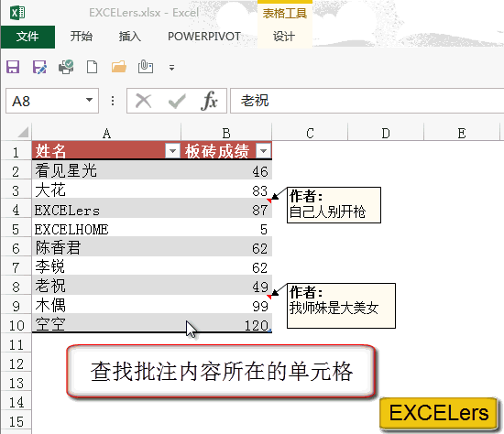Click the open folder icon
Image resolution: width=504 pixels, height=434 pixels.
tap(118, 67)
